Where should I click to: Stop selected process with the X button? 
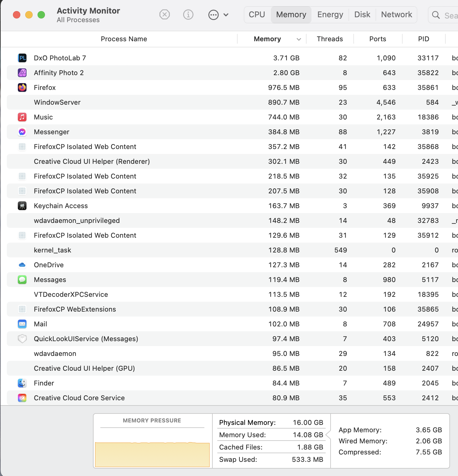pos(165,14)
